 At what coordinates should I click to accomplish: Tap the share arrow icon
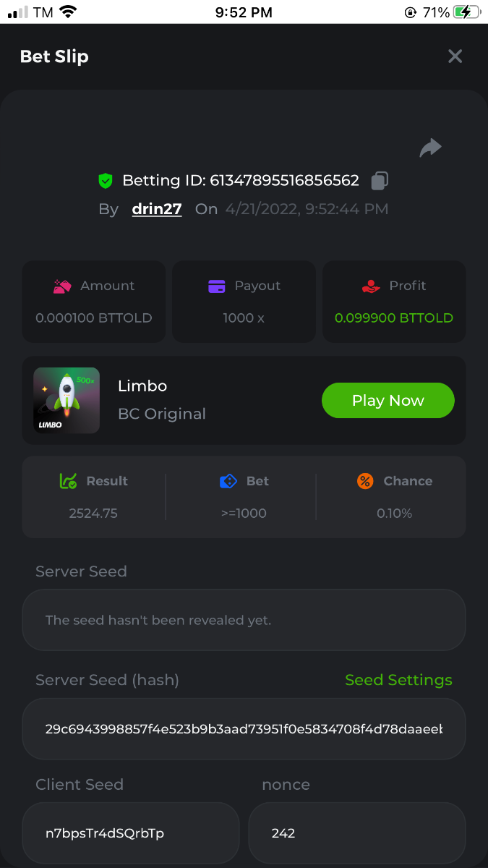click(x=430, y=148)
